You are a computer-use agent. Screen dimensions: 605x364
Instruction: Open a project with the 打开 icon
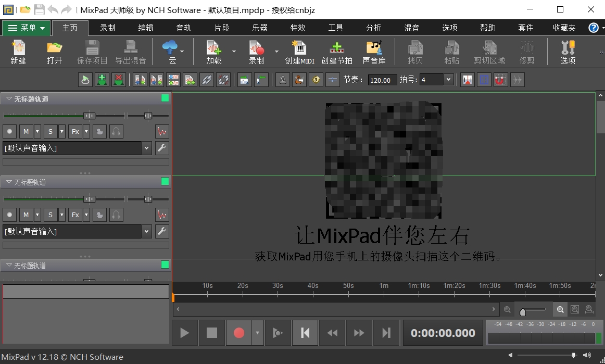pos(54,52)
